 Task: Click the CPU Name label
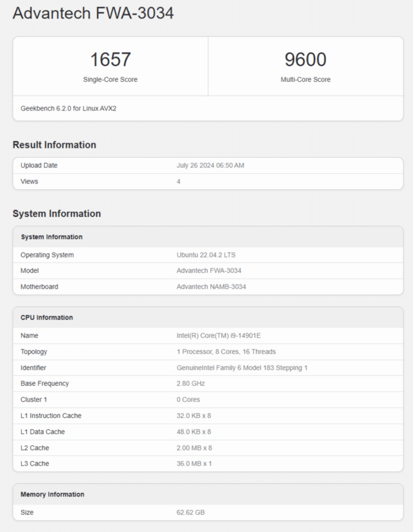(30, 336)
